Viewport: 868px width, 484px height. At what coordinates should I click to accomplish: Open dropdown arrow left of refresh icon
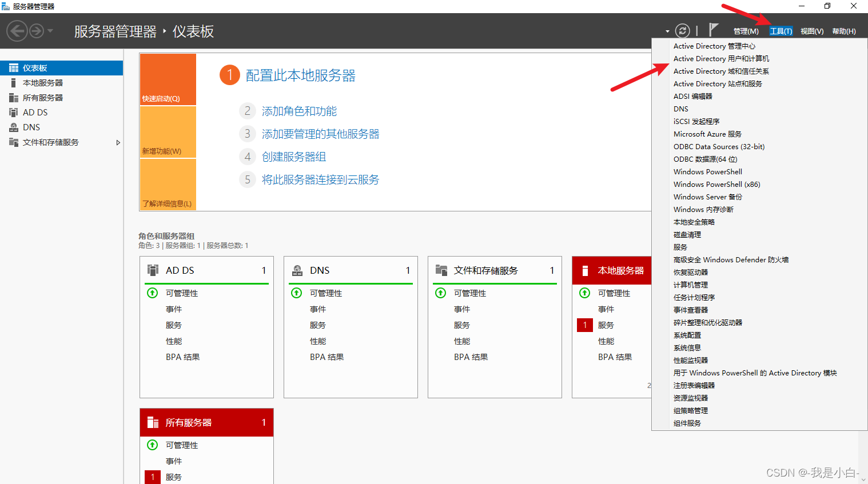click(x=667, y=31)
